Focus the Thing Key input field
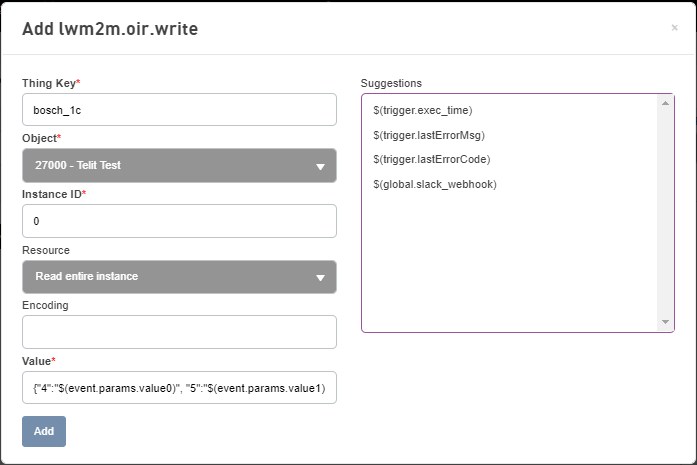 pos(179,109)
